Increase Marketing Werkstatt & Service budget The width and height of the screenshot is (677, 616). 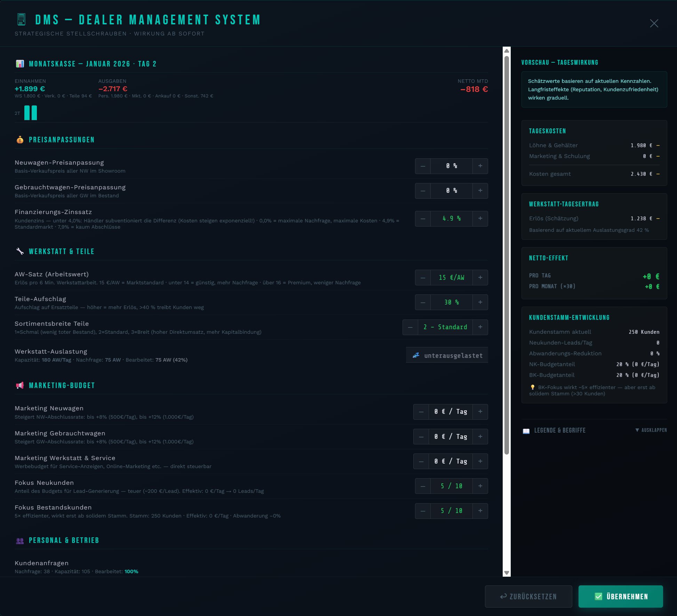480,461
